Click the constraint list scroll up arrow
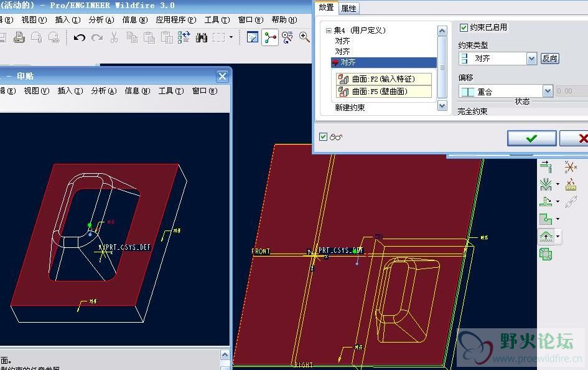This screenshot has height=370, width=588. click(442, 31)
